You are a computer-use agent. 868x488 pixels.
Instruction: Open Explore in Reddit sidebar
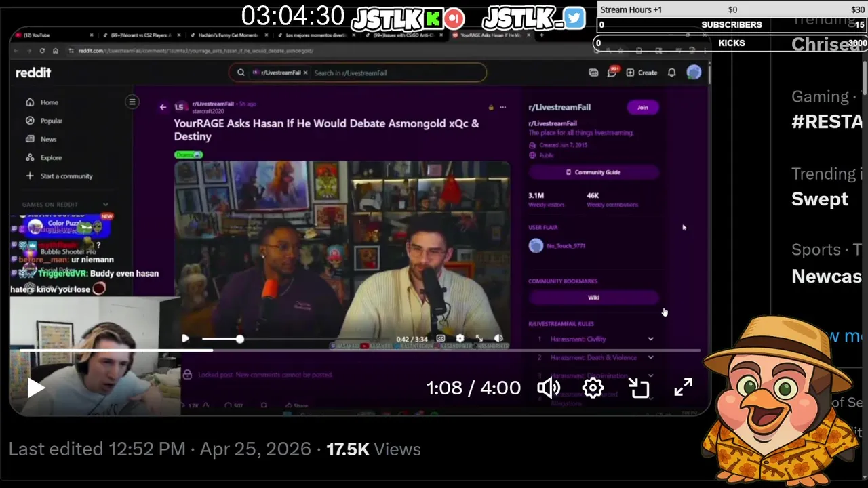[x=44, y=157]
